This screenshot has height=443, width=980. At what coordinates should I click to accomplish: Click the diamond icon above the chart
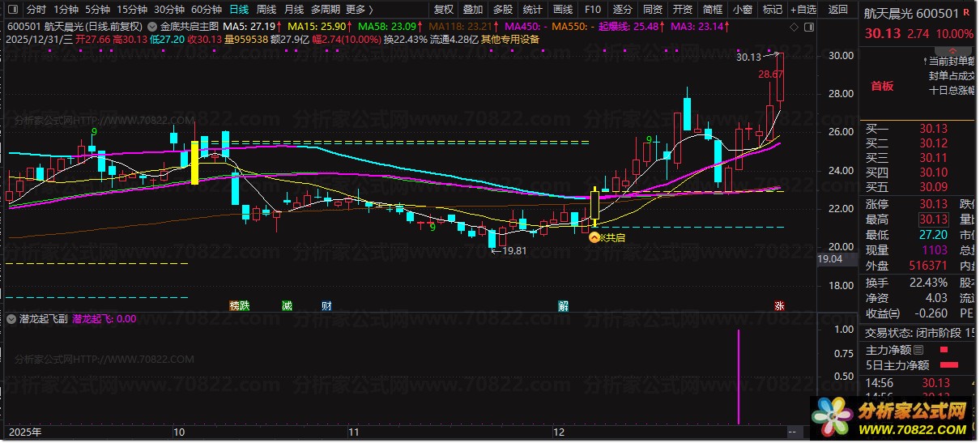792,27
